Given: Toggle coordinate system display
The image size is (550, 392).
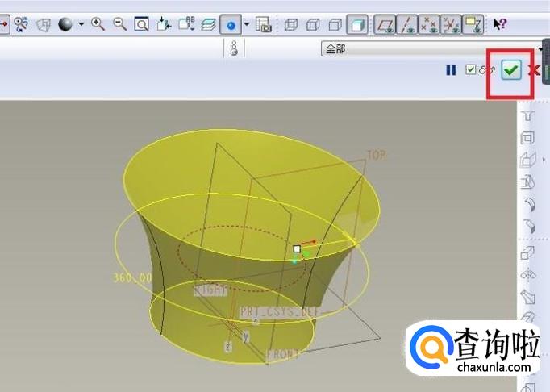Looking at the screenshot, I should point(452,24).
